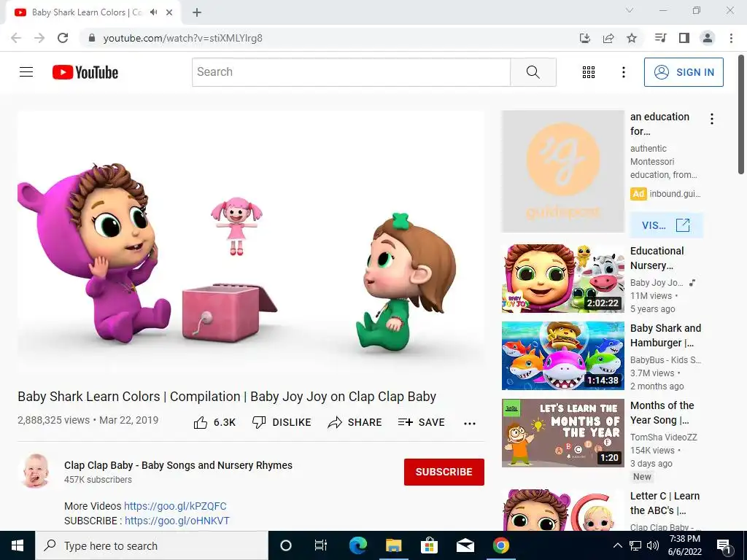
Task: Click SAVE to playlist
Action: pos(421,422)
